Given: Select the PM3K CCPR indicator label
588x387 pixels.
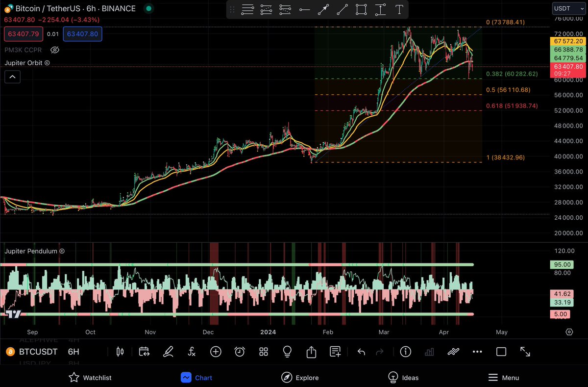Looking at the screenshot, I should point(24,50).
